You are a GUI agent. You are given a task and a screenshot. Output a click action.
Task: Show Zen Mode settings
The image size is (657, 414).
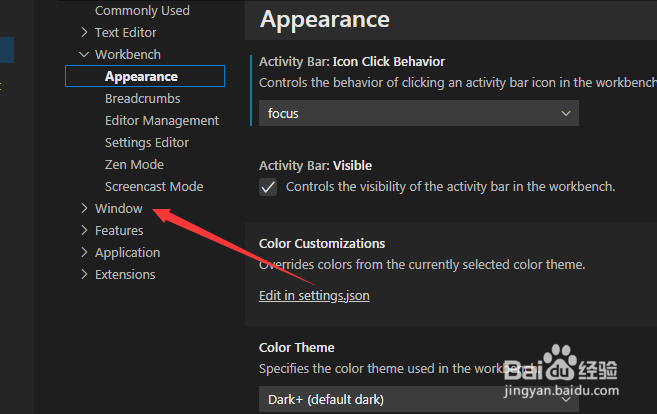tap(134, 165)
